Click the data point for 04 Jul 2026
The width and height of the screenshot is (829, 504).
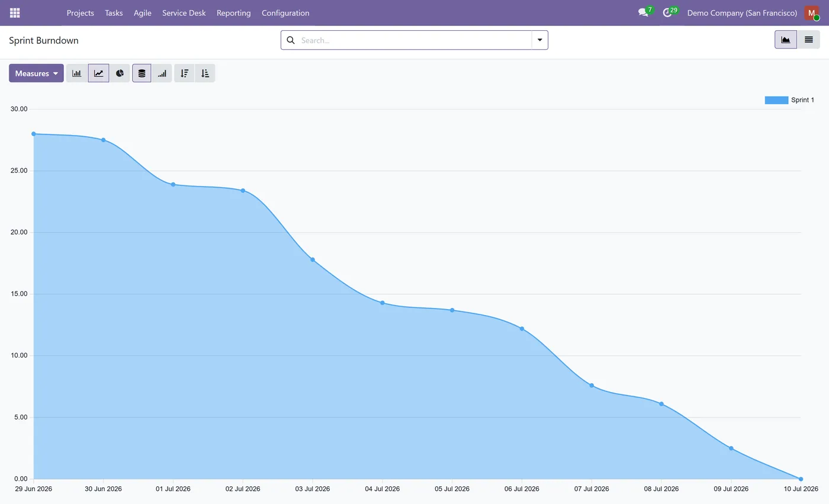(x=383, y=303)
